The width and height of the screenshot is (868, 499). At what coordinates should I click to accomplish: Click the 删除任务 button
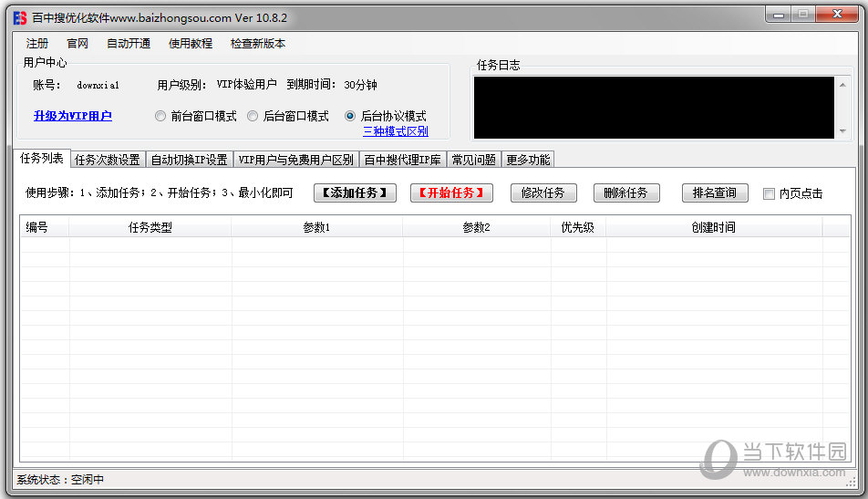tap(626, 192)
